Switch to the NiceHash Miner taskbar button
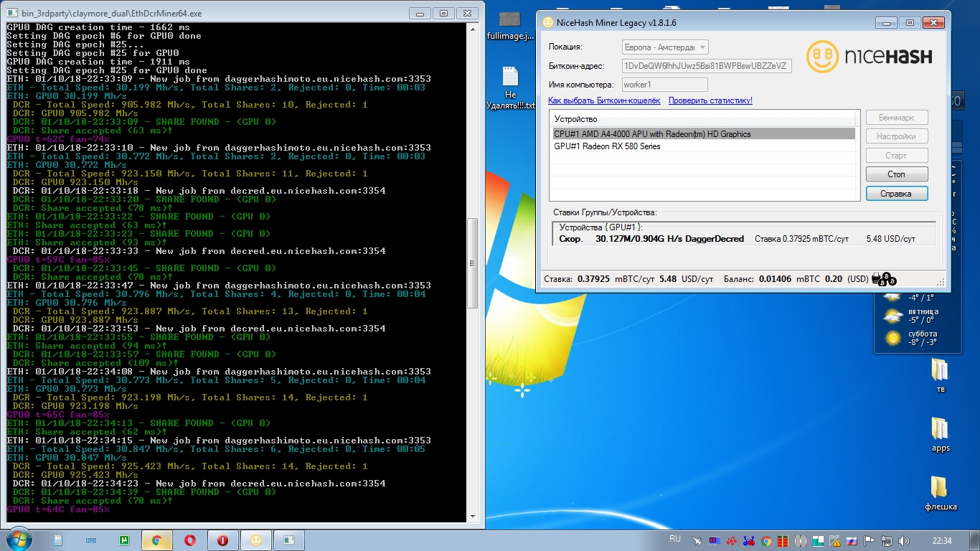The image size is (980, 551). coord(255,540)
